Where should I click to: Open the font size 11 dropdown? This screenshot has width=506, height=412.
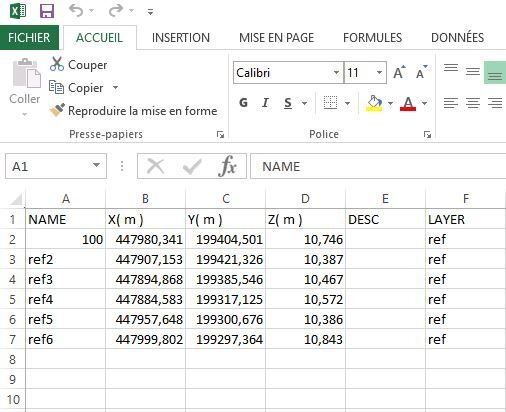[x=379, y=72]
